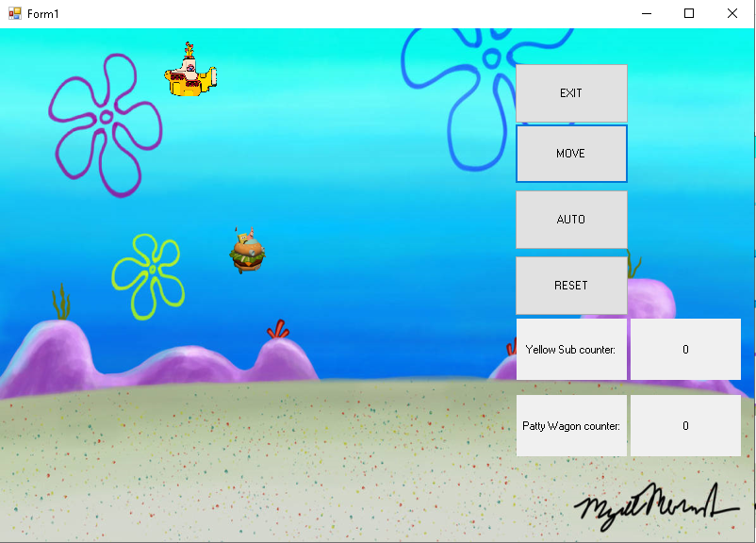Minimize the Form1 window
This screenshot has height=543, width=756.
click(647, 13)
